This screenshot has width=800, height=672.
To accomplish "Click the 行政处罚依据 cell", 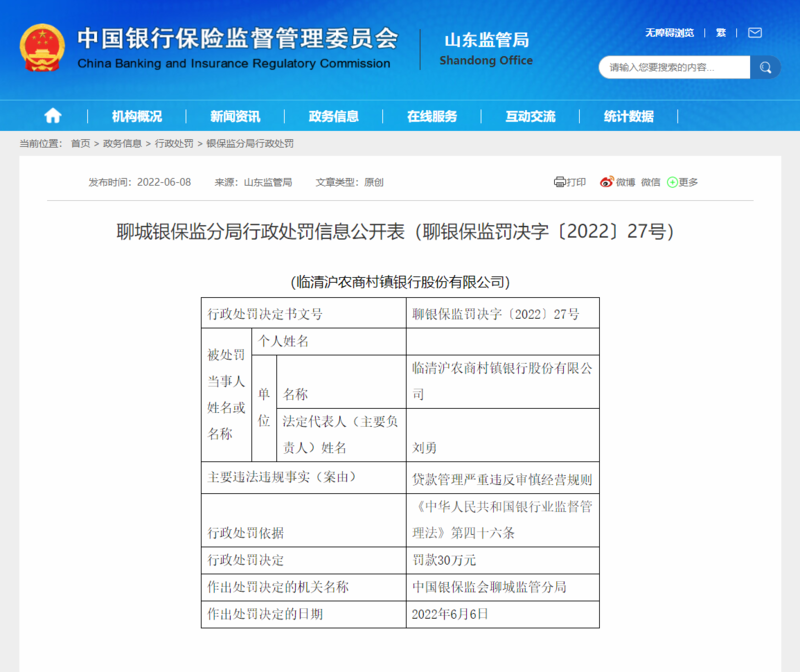I will tap(304, 520).
